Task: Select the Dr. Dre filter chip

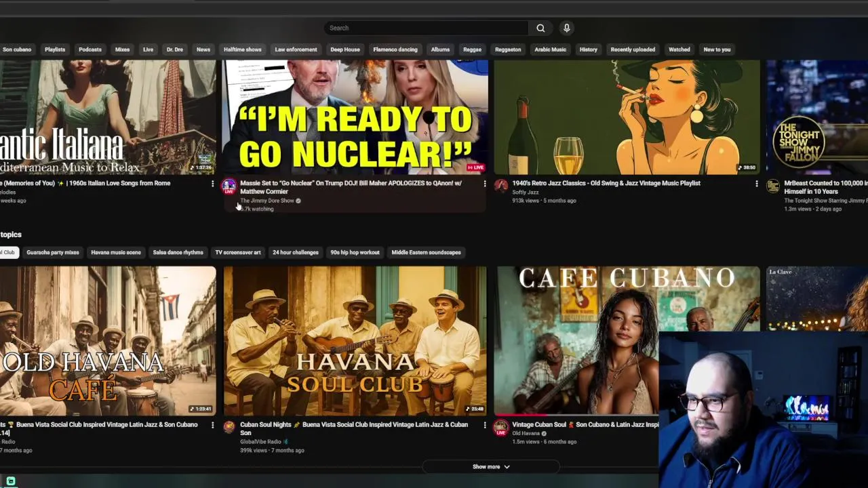Action: click(x=175, y=49)
